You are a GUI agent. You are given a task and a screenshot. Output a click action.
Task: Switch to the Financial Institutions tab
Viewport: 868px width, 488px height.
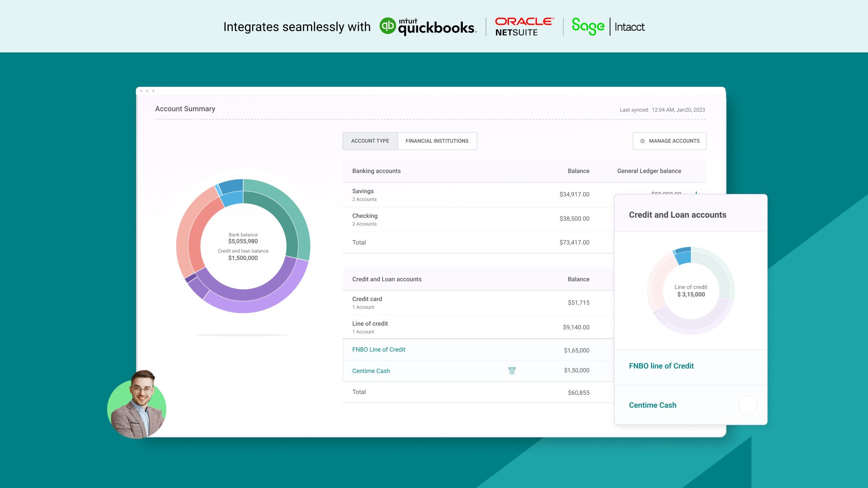(437, 141)
